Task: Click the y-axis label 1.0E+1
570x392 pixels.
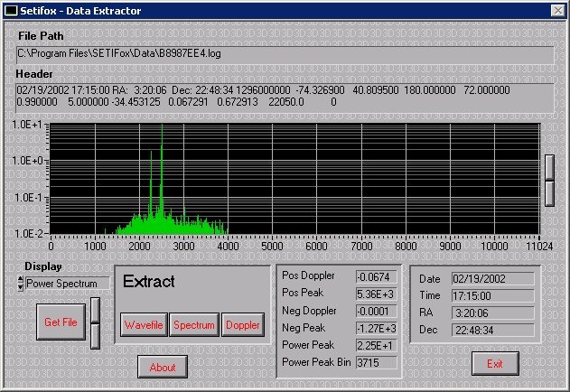Action: point(27,125)
